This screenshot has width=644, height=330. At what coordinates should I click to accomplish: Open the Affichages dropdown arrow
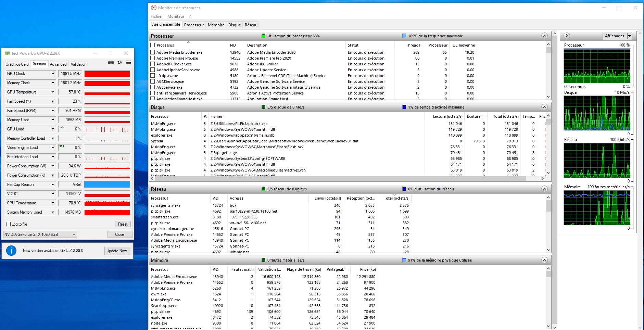click(629, 36)
